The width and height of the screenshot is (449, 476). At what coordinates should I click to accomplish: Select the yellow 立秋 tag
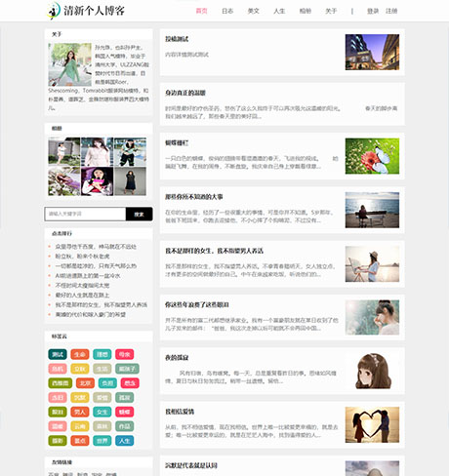tap(80, 369)
